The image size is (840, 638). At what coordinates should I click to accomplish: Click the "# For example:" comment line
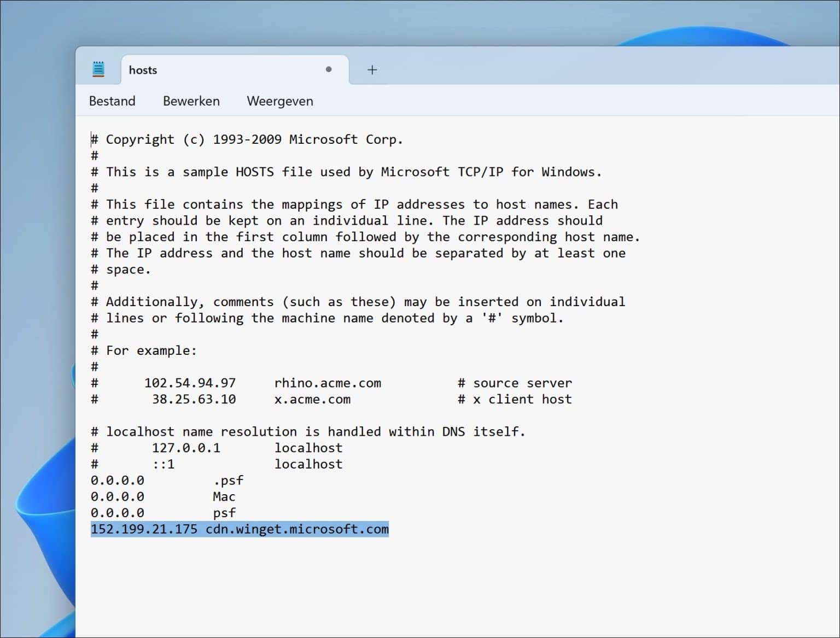[x=144, y=350]
